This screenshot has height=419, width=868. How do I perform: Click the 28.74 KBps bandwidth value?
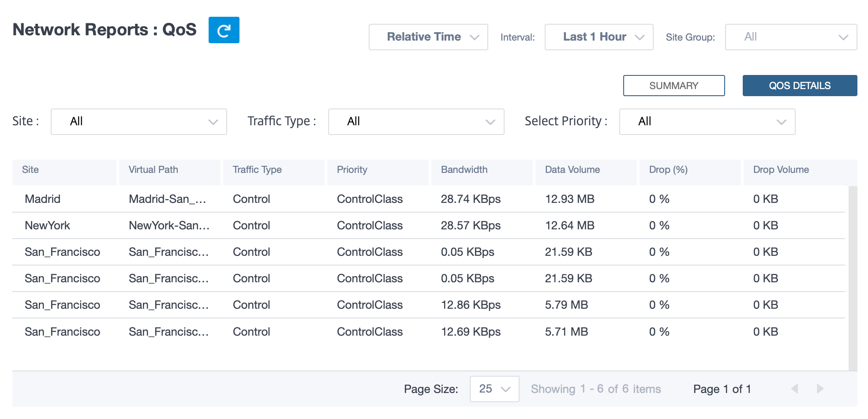pos(471,199)
